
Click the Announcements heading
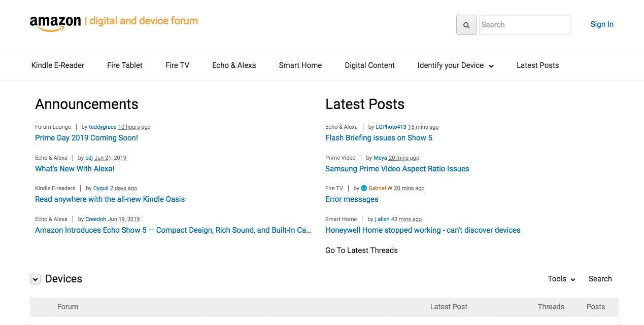point(87,104)
